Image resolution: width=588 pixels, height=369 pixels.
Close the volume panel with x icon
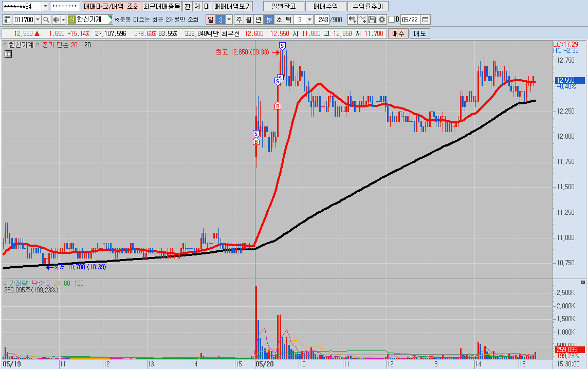(583, 282)
